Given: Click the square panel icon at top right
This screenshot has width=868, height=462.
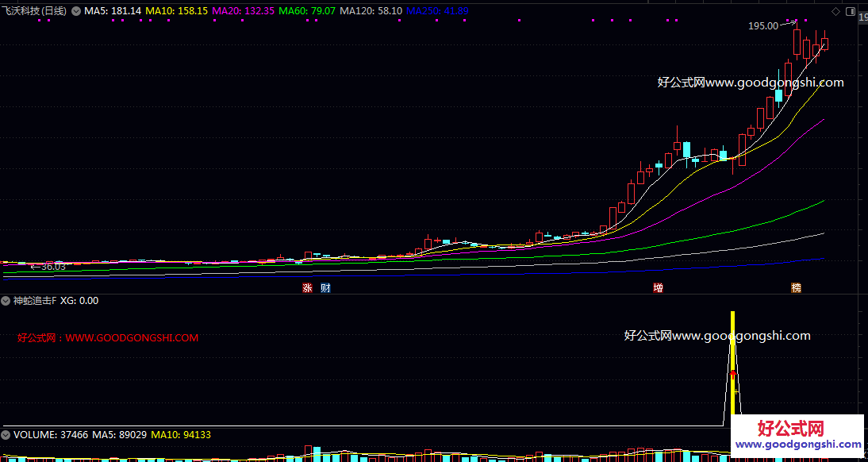Looking at the screenshot, I should (x=851, y=11).
